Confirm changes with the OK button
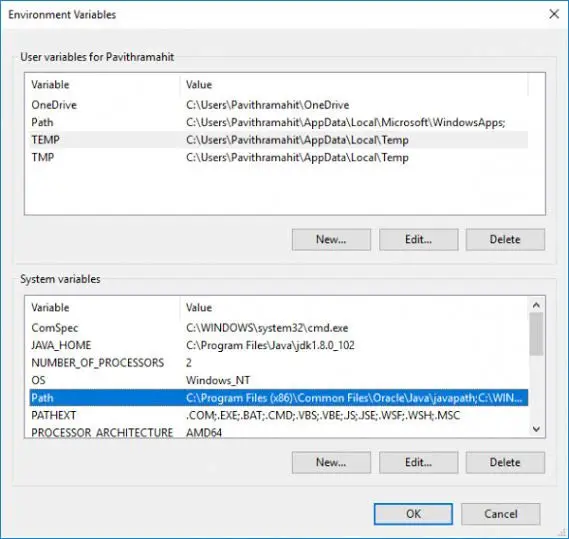Screen dimensions: 569x539 coord(413,514)
